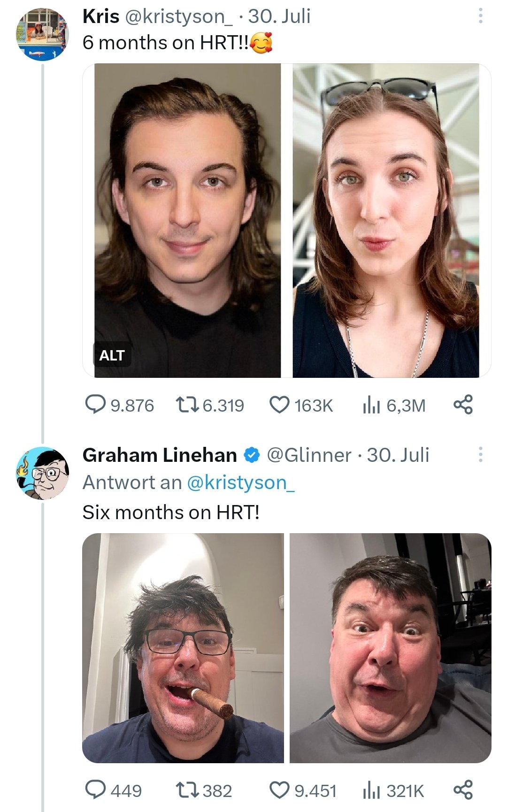Share Graham Linehan's reply
Viewport: 507px width, 812px height.
pyautogui.click(x=463, y=790)
